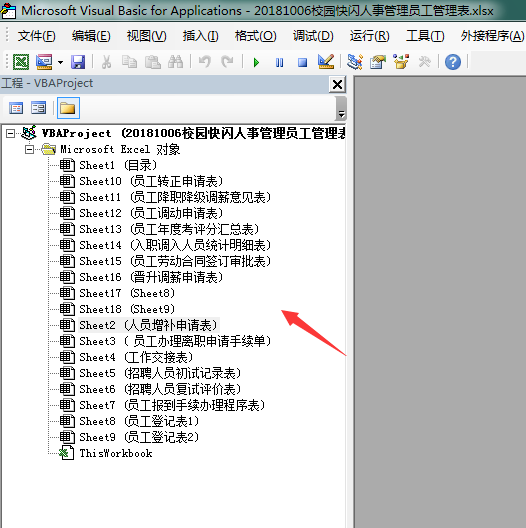Select Sheet18 (Sheet9) tree item
Image resolution: width=526 pixels, height=528 pixels.
(127, 309)
